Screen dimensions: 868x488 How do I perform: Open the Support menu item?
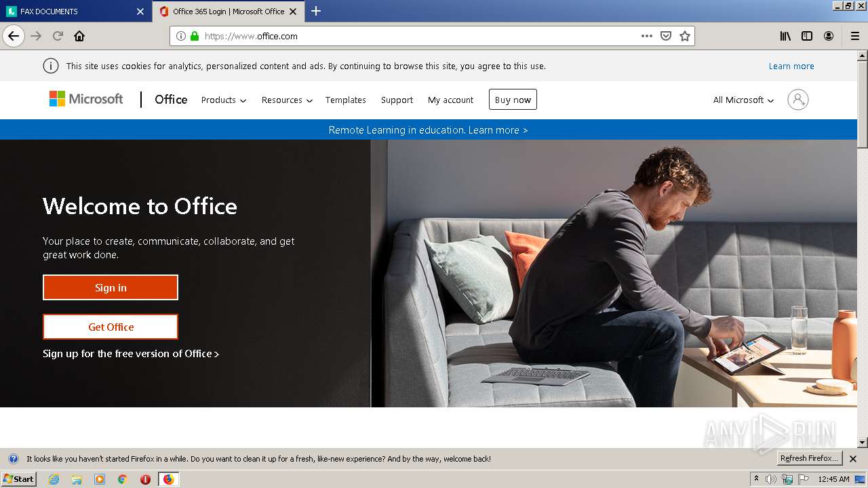tap(397, 100)
